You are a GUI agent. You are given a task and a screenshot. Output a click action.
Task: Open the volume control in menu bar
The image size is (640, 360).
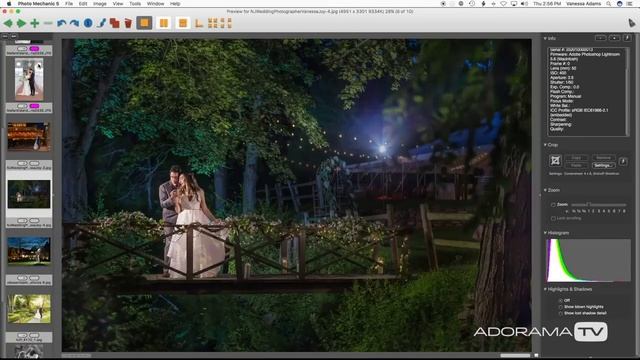click(524, 4)
